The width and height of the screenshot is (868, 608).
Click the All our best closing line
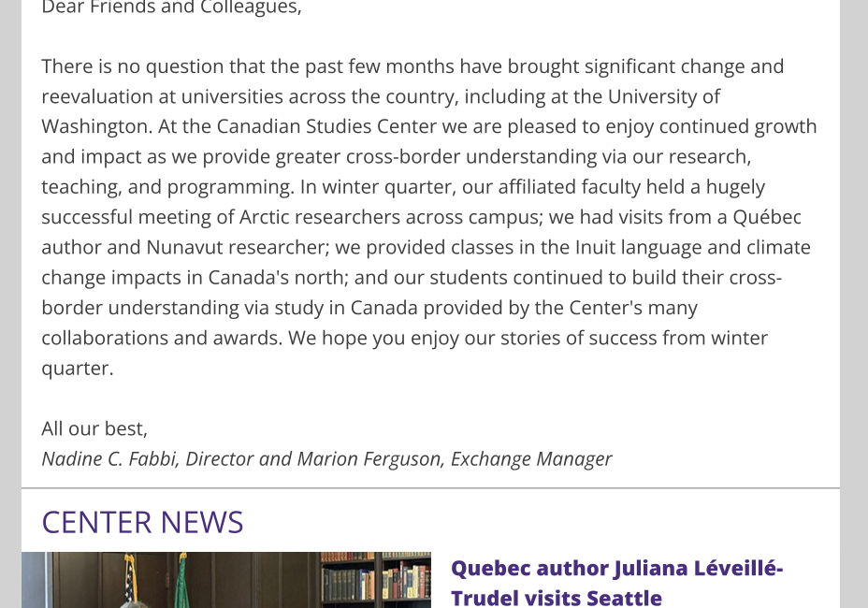pyautogui.click(x=94, y=428)
